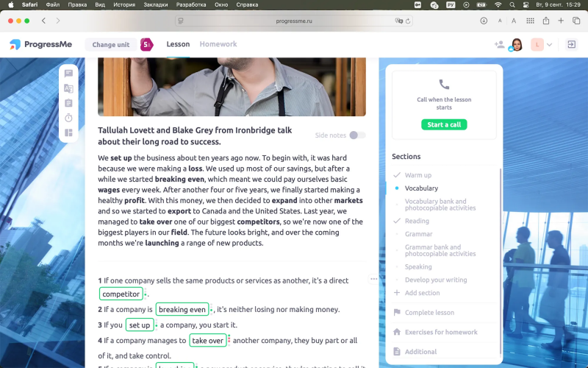Select the Grammar section
Image resolution: width=588 pixels, height=368 pixels.
(418, 234)
